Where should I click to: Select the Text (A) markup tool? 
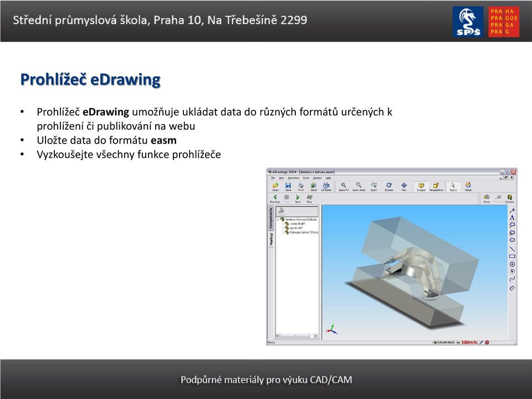(x=512, y=218)
